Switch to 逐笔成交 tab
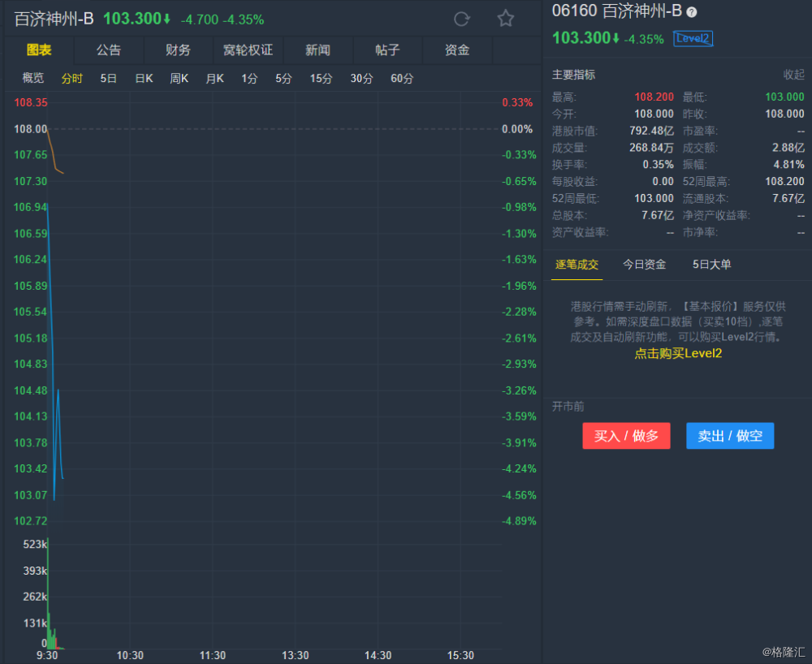This screenshot has width=812, height=664. pyautogui.click(x=577, y=265)
